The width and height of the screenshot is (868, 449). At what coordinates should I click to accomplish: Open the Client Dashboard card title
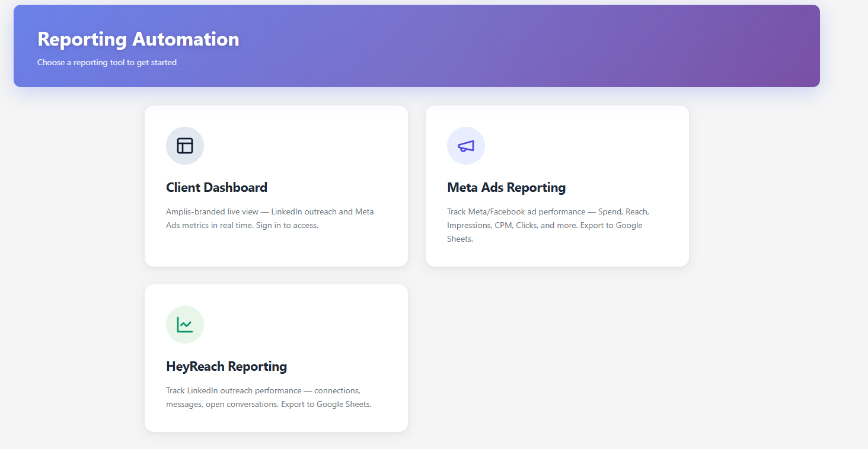pyautogui.click(x=216, y=188)
